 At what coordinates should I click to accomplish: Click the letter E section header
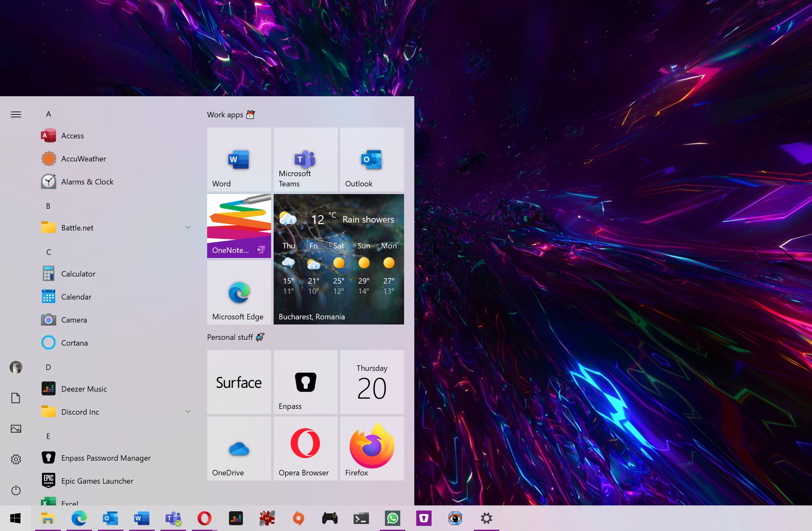tap(49, 436)
